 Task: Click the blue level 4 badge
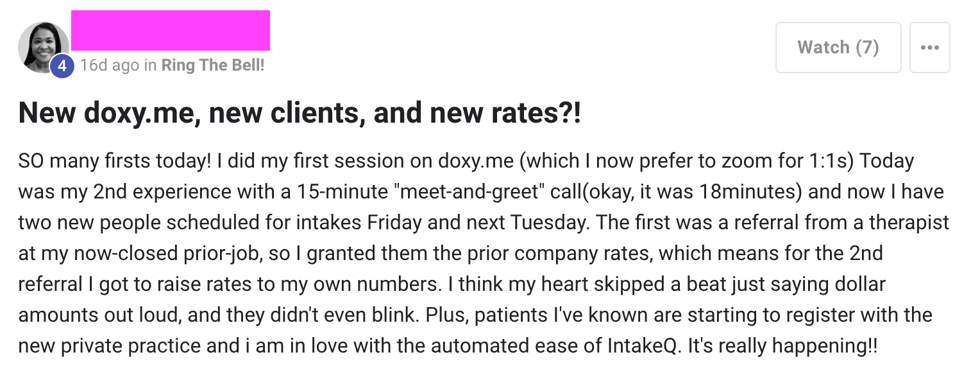(x=62, y=65)
